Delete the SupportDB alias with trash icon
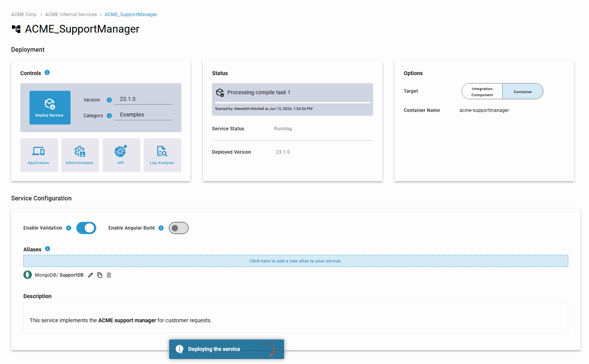Image resolution: width=589 pixels, height=364 pixels. point(109,275)
